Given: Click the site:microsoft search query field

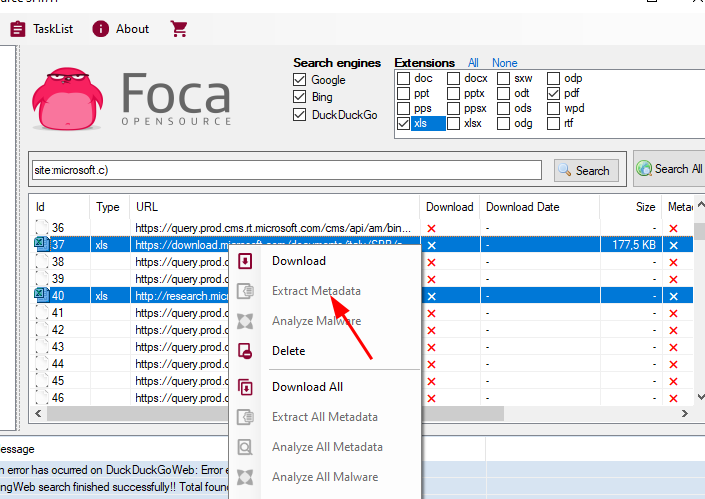Looking at the screenshot, I should coord(287,170).
